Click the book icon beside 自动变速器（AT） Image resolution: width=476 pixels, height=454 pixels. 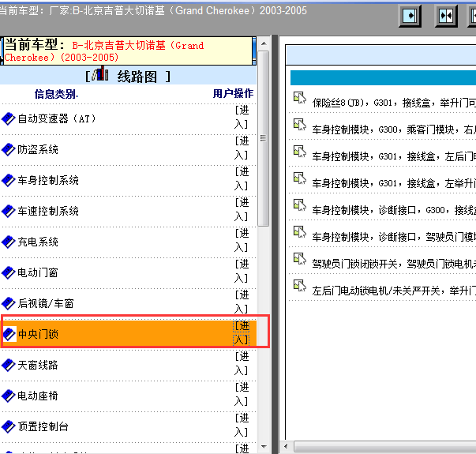click(8, 118)
